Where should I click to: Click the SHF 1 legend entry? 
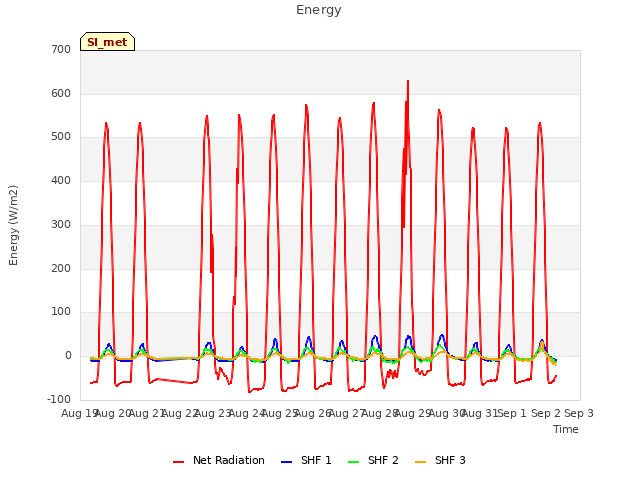click(x=306, y=460)
